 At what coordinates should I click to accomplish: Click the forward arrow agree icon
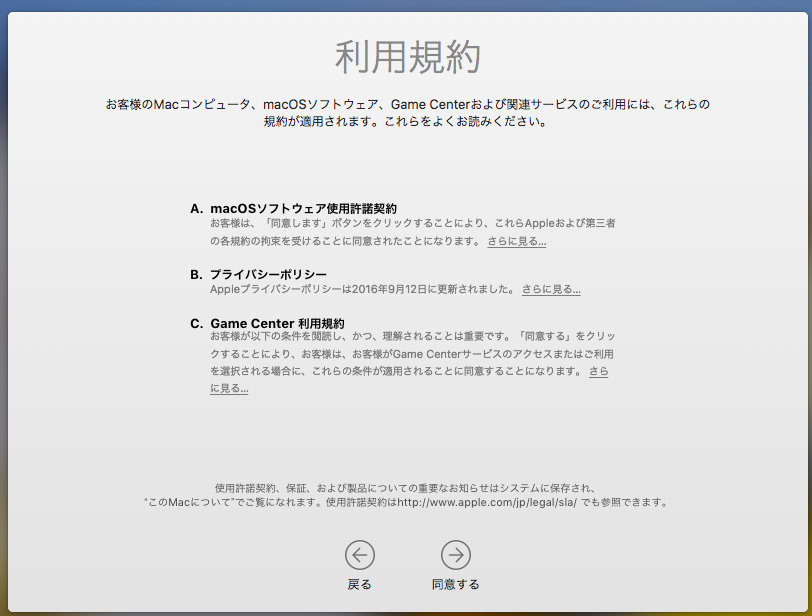click(456, 555)
